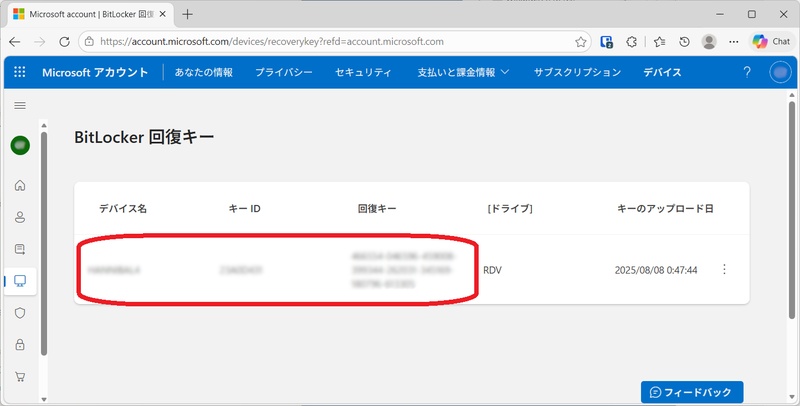
Task: Click the 回復キー column header
Action: [x=377, y=209]
